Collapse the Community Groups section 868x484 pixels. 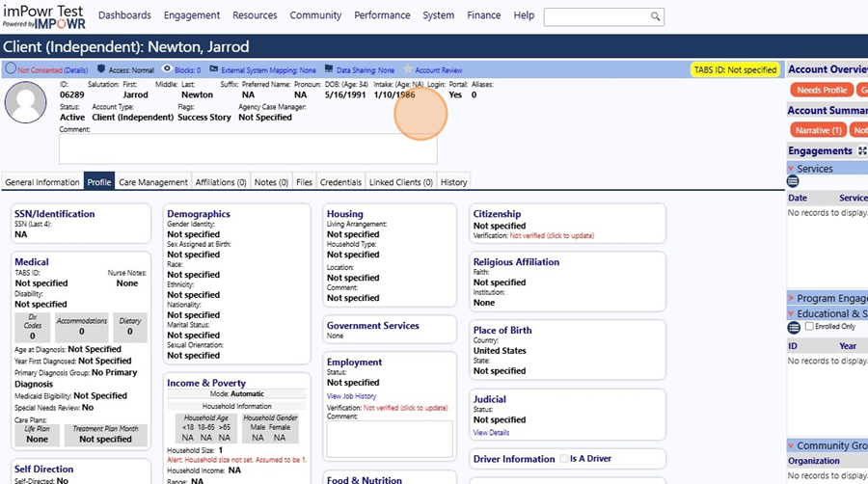(x=791, y=445)
